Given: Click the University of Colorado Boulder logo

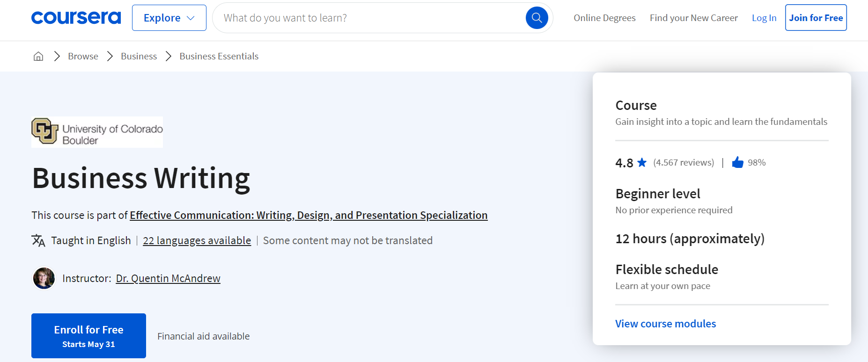Looking at the screenshot, I should pos(97,132).
